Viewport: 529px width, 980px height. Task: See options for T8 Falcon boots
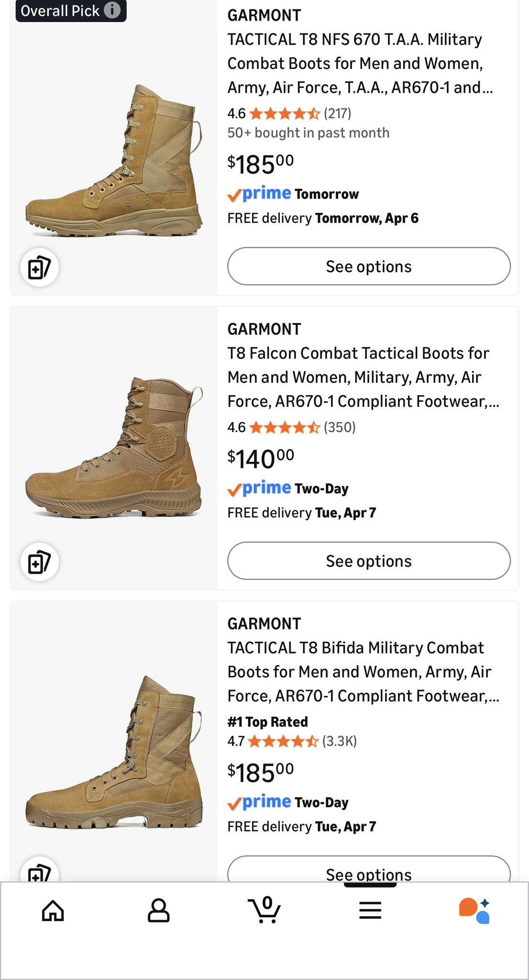(x=369, y=561)
